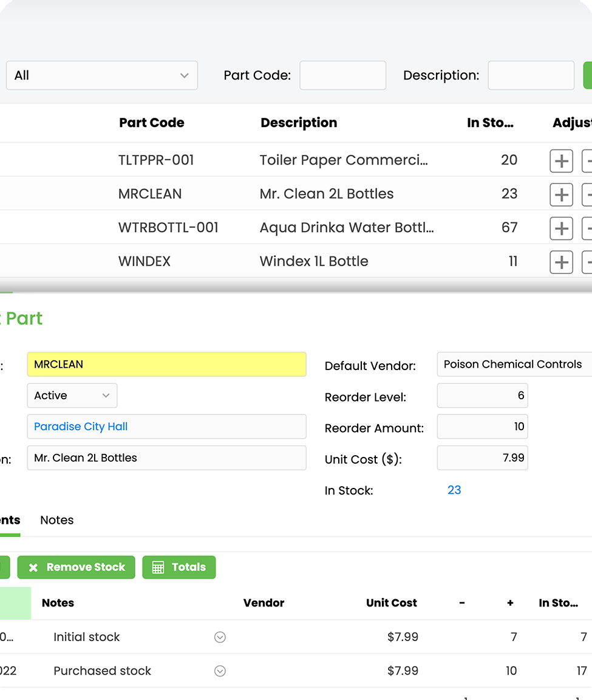
Task: Click Unit Cost column header
Action: pyautogui.click(x=392, y=603)
